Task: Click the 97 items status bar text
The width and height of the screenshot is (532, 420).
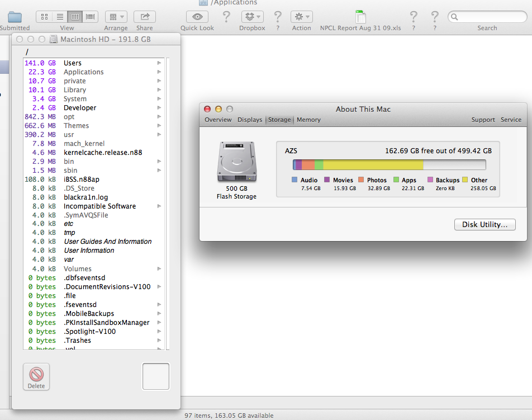Action: [229, 416]
